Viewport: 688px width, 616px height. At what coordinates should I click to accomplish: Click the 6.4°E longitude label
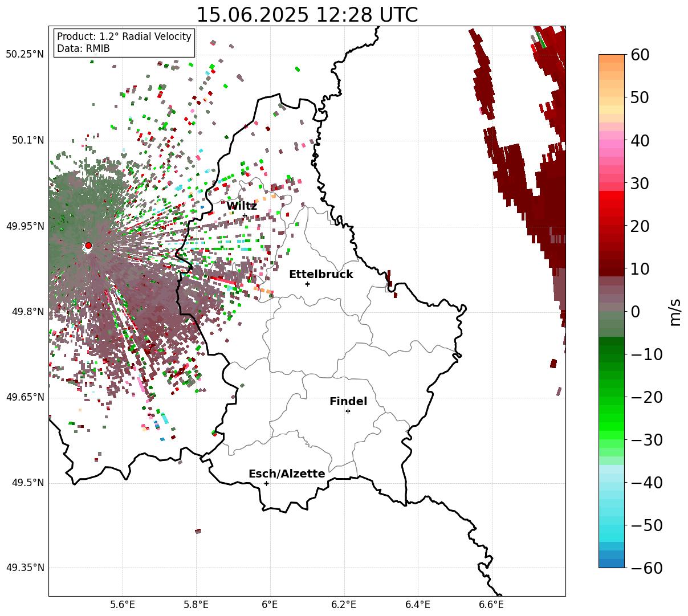tap(417, 604)
